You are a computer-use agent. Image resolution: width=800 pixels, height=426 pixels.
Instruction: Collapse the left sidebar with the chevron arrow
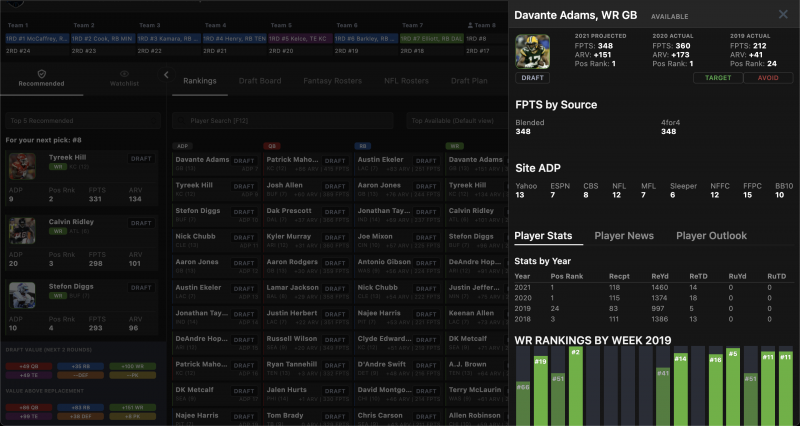point(166,75)
